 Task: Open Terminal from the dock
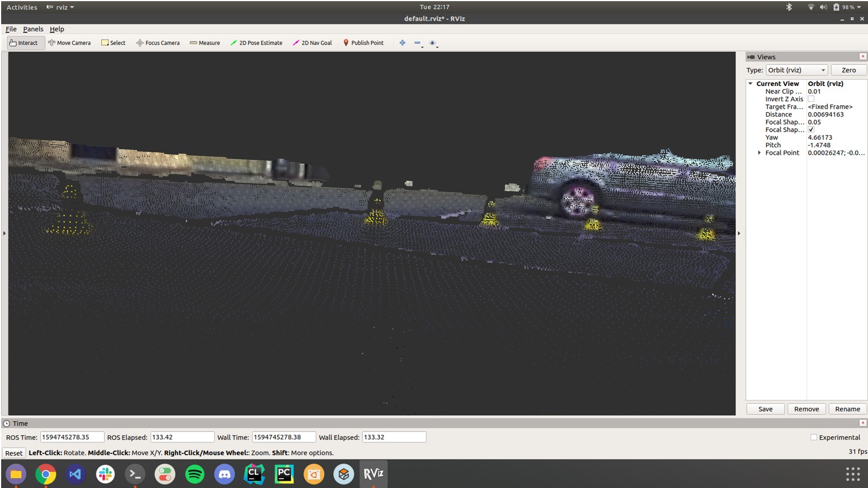point(135,474)
